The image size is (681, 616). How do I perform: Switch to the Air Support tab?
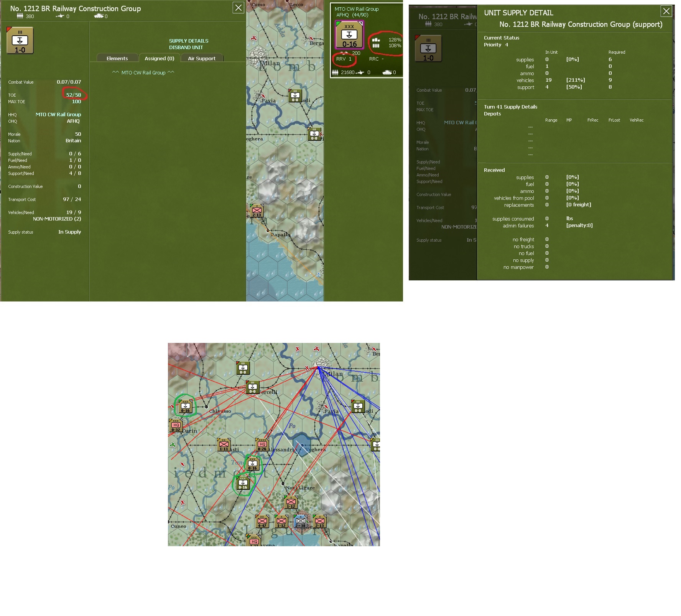(x=202, y=58)
